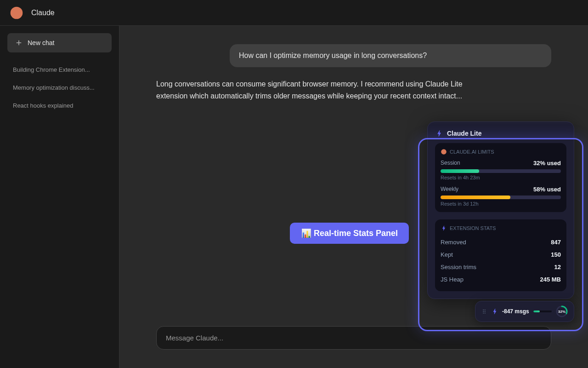This screenshot has height=368, width=588.
Task: Click the -847 msgs text in widget
Action: [x=515, y=311]
